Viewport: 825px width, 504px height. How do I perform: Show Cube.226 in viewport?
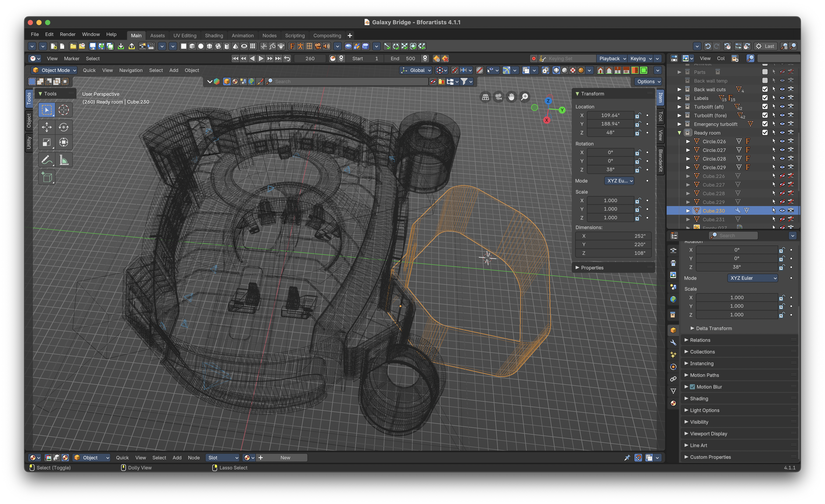[782, 176]
